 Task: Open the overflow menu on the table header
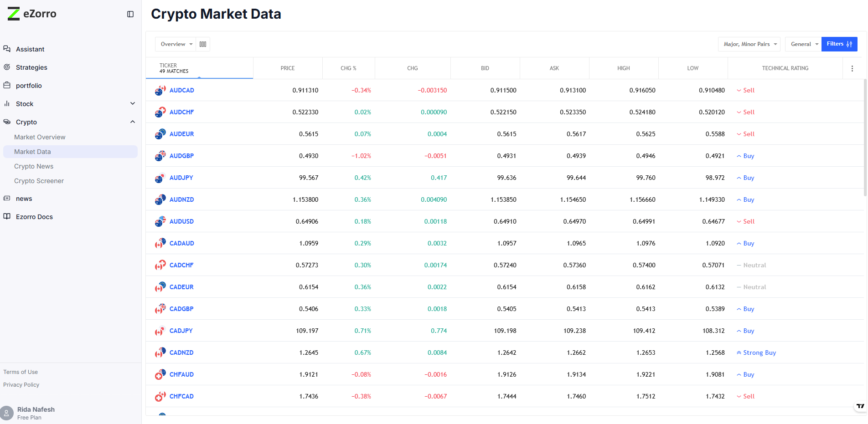pyautogui.click(x=852, y=68)
